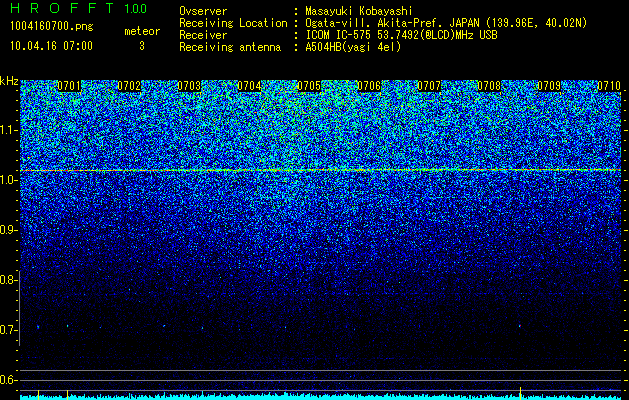Click the receiver text ICOM IC-575 53.7492 MHz
629x400 pixels.
coord(401,35)
